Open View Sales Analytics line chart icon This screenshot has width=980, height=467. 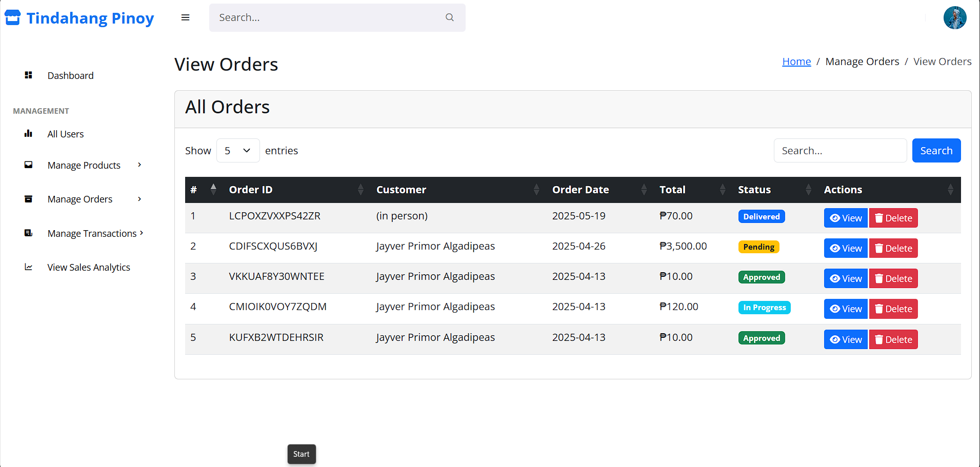point(29,267)
